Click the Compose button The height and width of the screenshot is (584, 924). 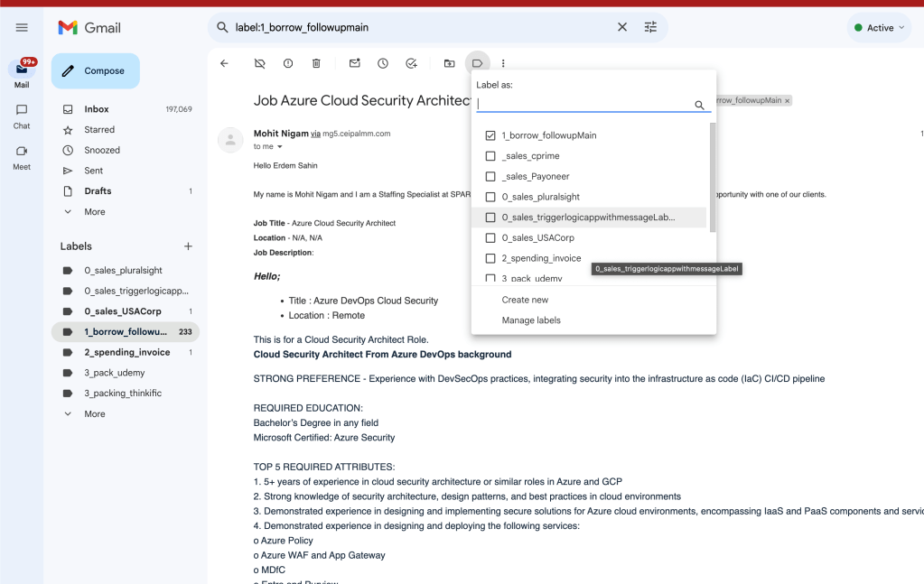[x=96, y=70]
